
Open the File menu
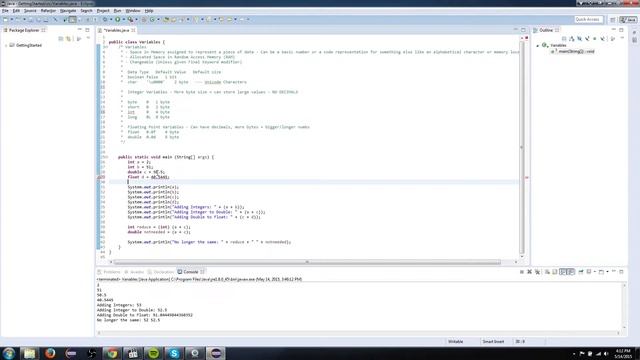pos(5,11)
